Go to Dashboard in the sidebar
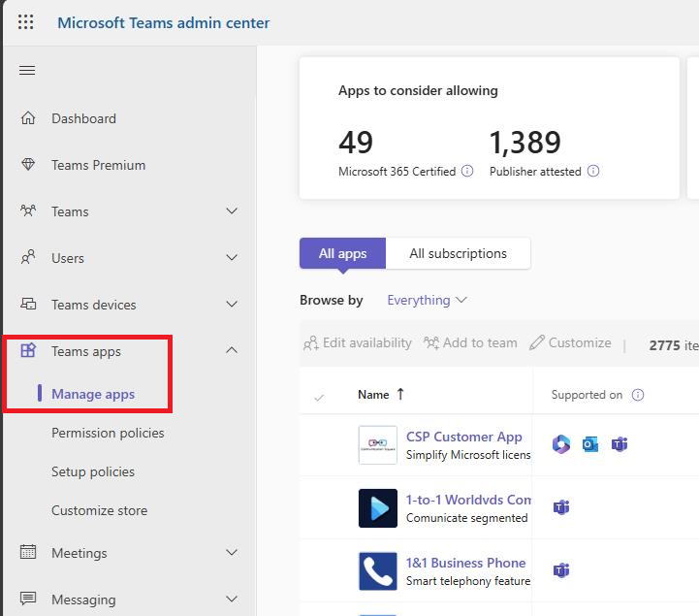This screenshot has width=699, height=616. [83, 118]
